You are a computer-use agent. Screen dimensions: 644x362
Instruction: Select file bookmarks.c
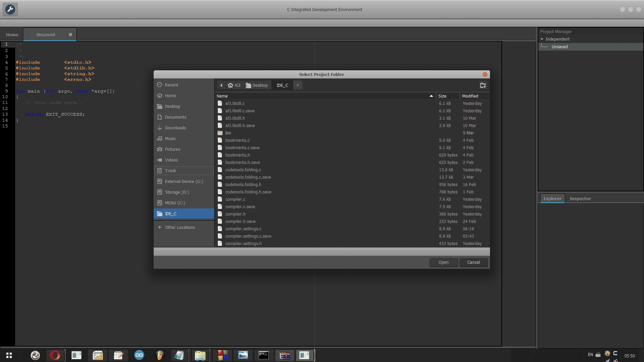point(352,140)
